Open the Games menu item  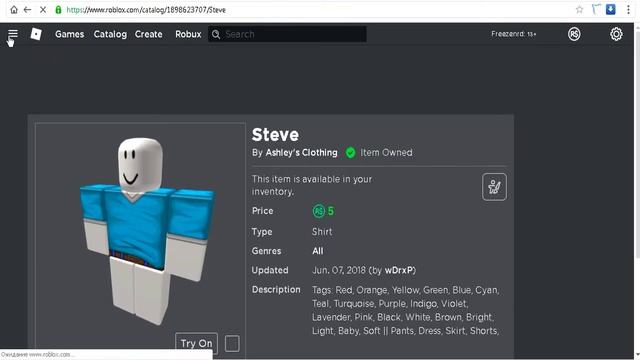tap(70, 34)
